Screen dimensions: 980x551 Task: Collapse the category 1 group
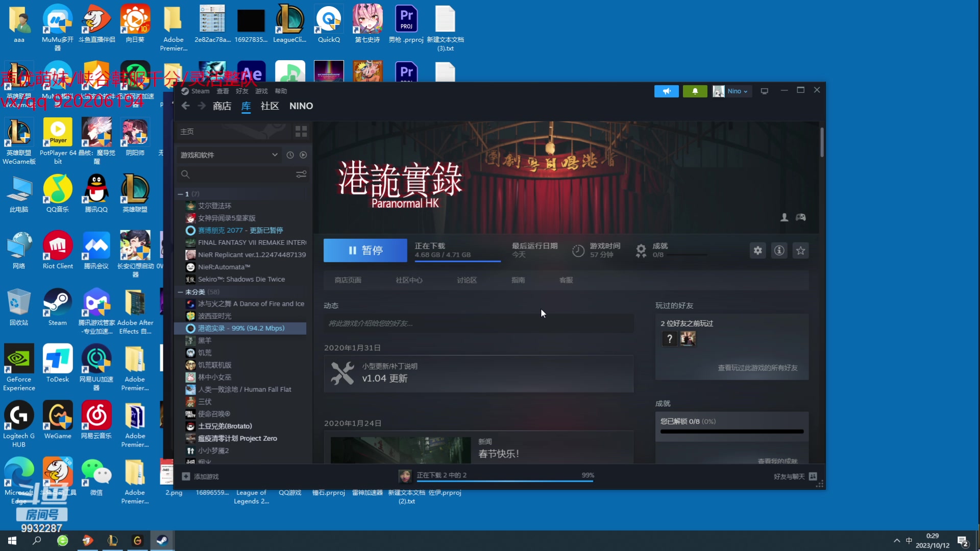[x=180, y=194]
